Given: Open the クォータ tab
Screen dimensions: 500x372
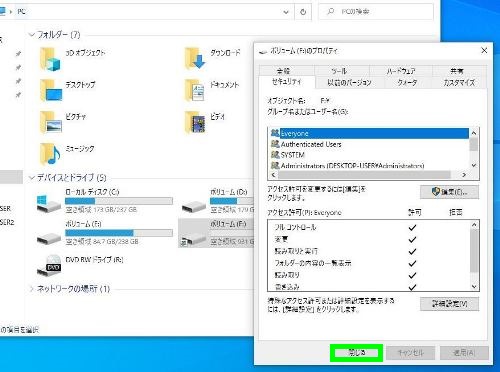Looking at the screenshot, I should click(x=407, y=82).
